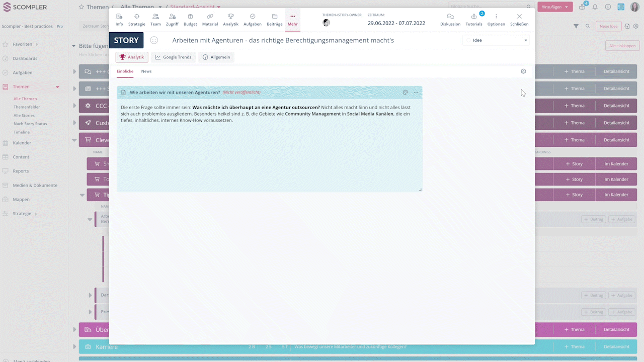
Task: Select the Allgemein info tab
Action: click(x=217, y=57)
